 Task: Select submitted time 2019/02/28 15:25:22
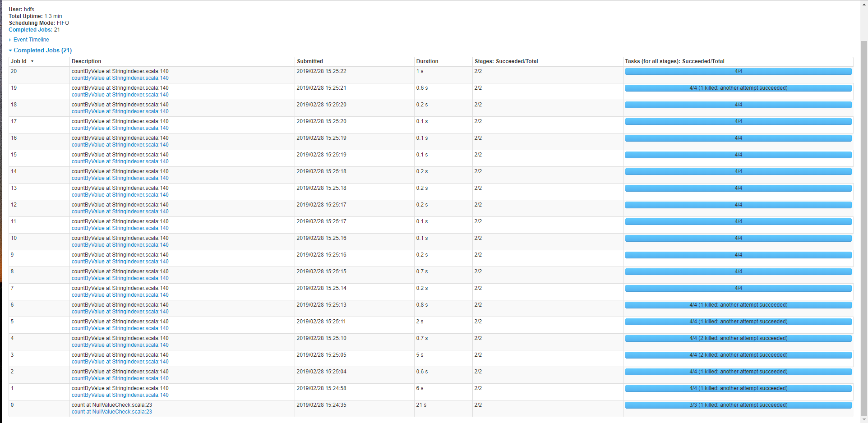coord(321,71)
